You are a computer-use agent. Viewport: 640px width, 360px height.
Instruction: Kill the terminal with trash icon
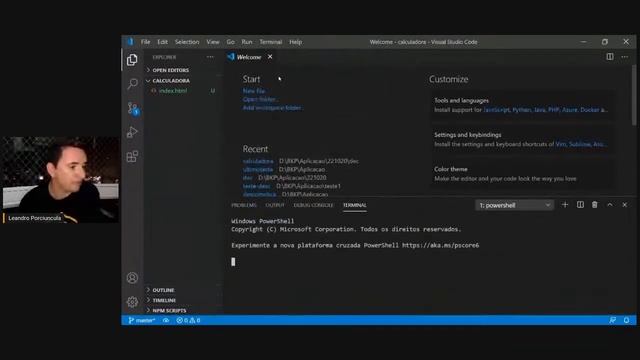tap(595, 205)
